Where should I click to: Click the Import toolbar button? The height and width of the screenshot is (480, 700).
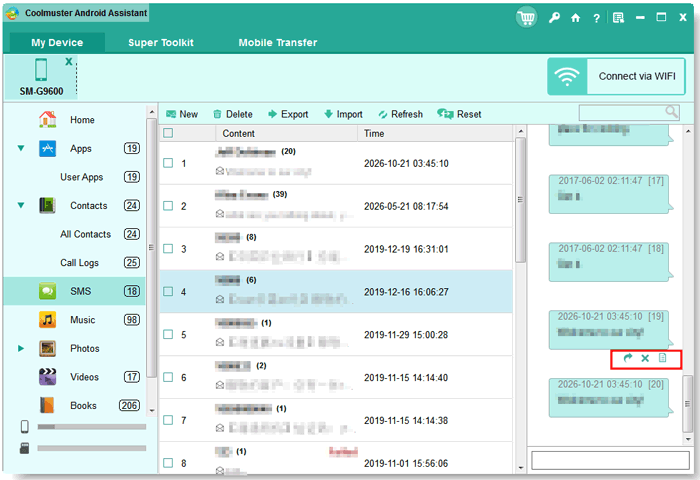[x=343, y=114]
